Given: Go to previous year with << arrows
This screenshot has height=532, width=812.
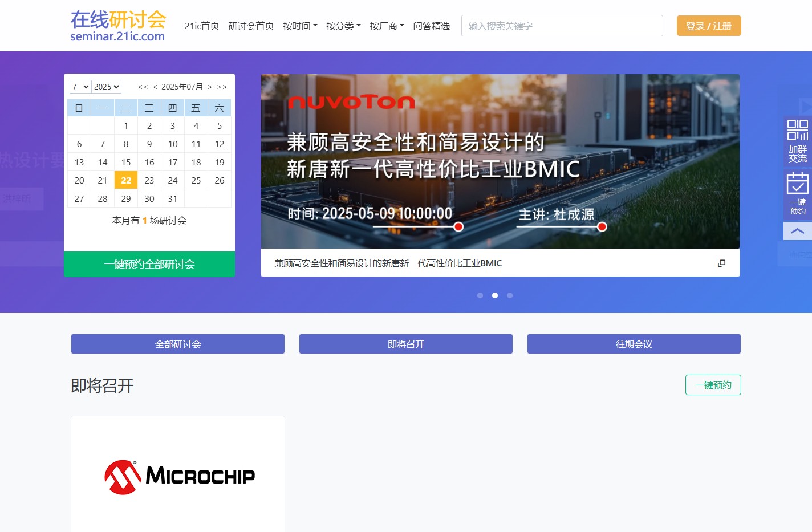Looking at the screenshot, I should [x=143, y=87].
